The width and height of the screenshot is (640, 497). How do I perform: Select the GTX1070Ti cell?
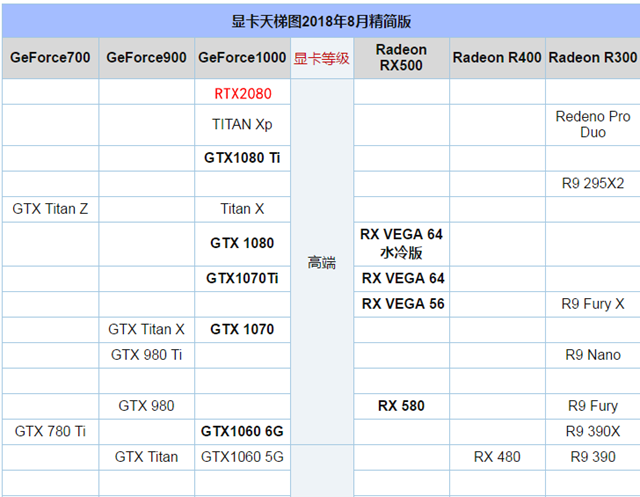point(242,278)
